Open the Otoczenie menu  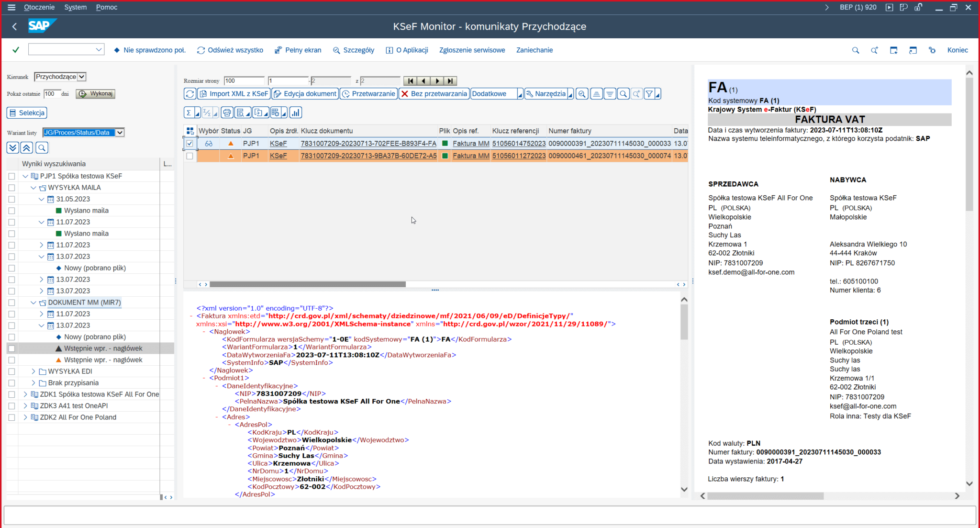tap(39, 7)
